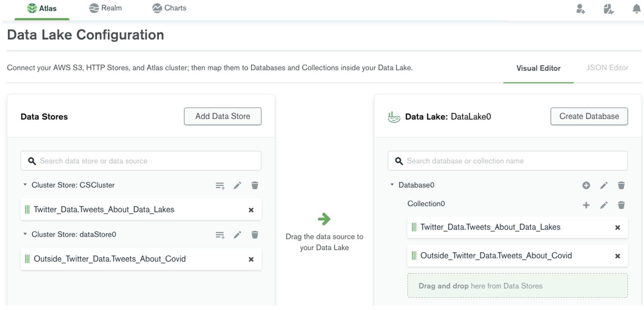Switch to the Atlas tab
Viewport: 644px width, 310px height.
(x=42, y=9)
